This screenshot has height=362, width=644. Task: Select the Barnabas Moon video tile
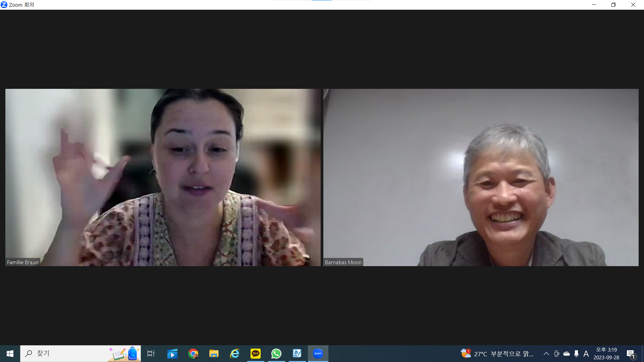(x=481, y=177)
